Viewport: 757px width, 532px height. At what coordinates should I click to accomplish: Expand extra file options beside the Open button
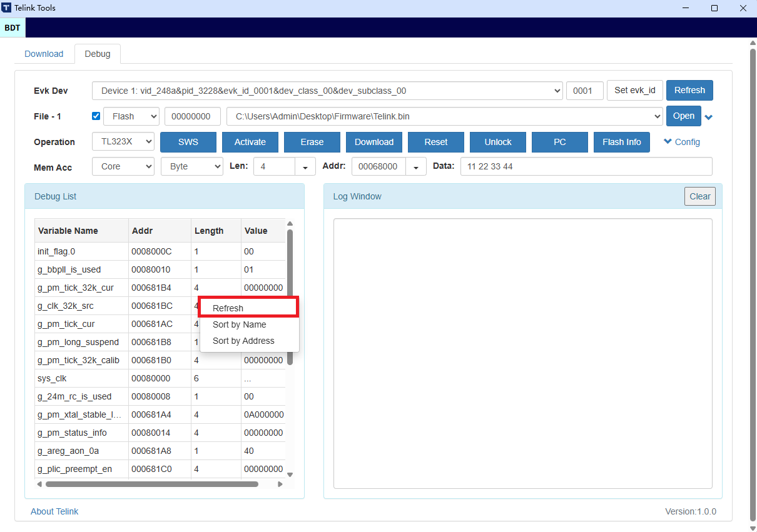tap(709, 116)
